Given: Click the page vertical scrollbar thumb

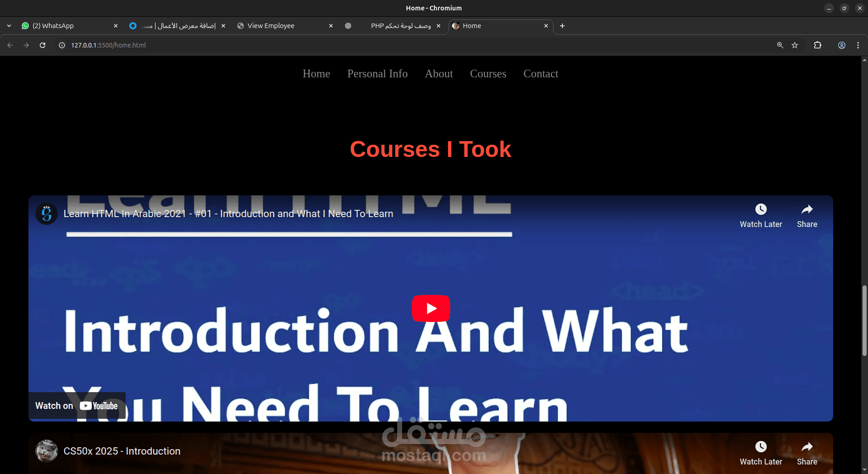Looking at the screenshot, I should (864, 320).
